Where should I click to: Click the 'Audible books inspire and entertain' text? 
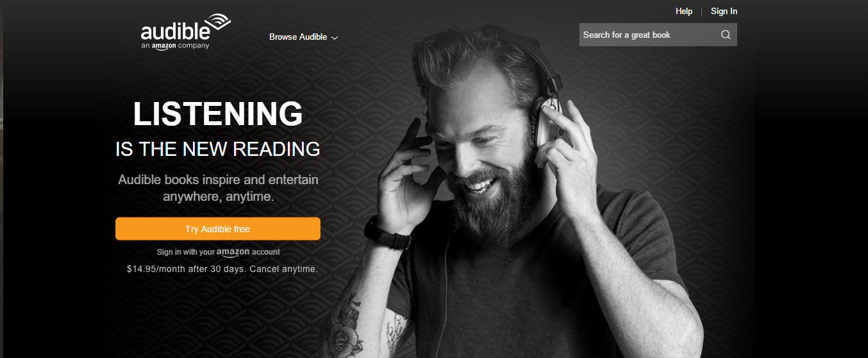click(x=218, y=180)
